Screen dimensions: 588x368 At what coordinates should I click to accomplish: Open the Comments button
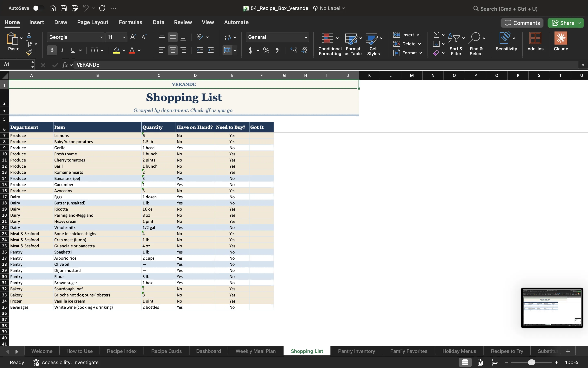522,23
